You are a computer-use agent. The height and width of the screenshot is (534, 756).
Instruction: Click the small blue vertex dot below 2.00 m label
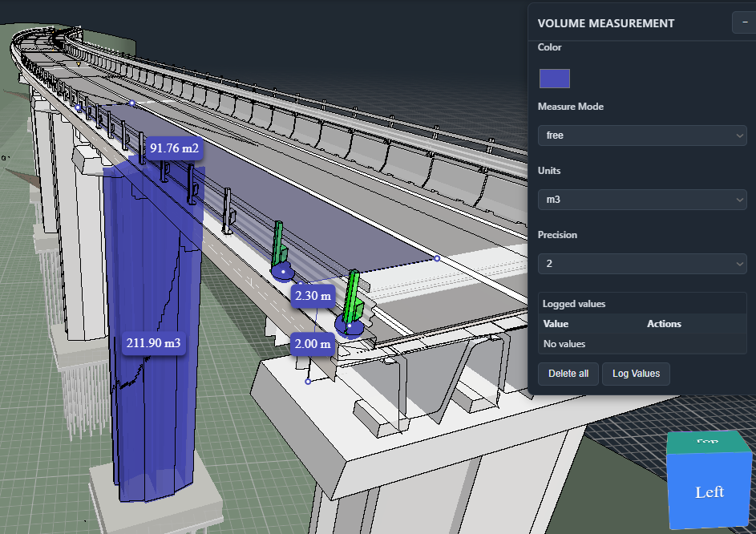[306, 381]
